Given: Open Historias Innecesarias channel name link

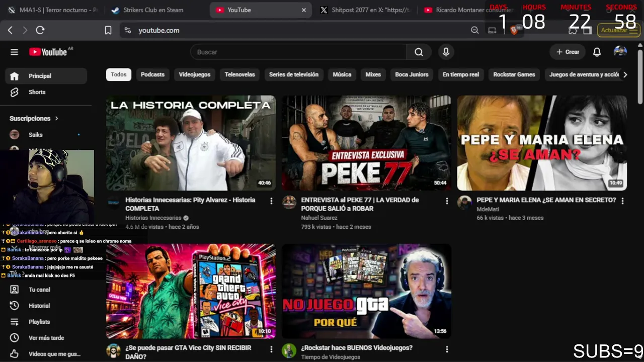Looking at the screenshot, I should pos(153,218).
